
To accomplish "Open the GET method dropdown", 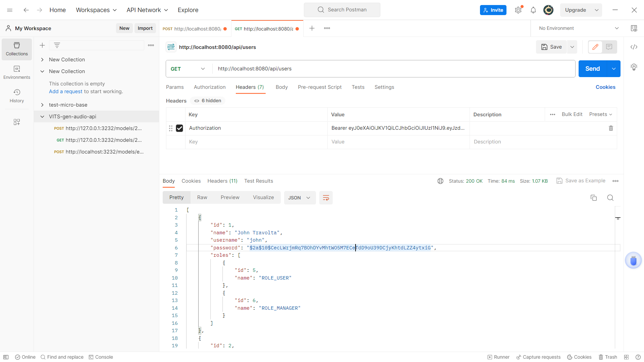I will click(188, 69).
